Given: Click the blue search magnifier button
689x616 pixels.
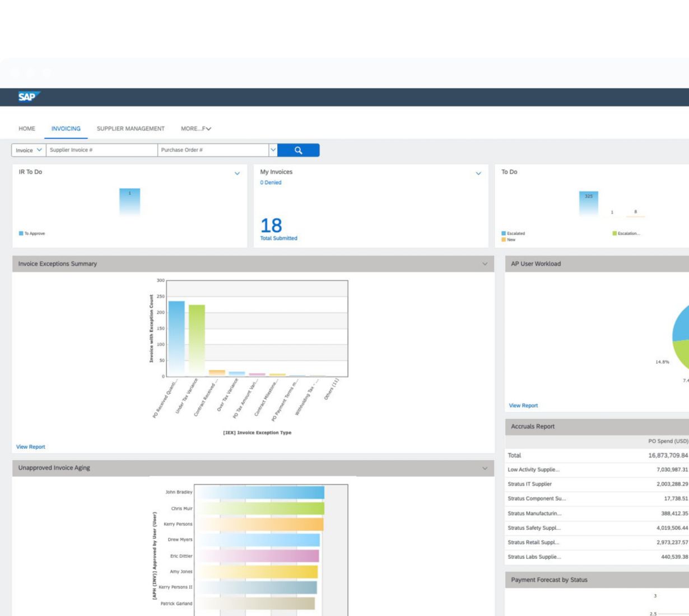Looking at the screenshot, I should 298,150.
